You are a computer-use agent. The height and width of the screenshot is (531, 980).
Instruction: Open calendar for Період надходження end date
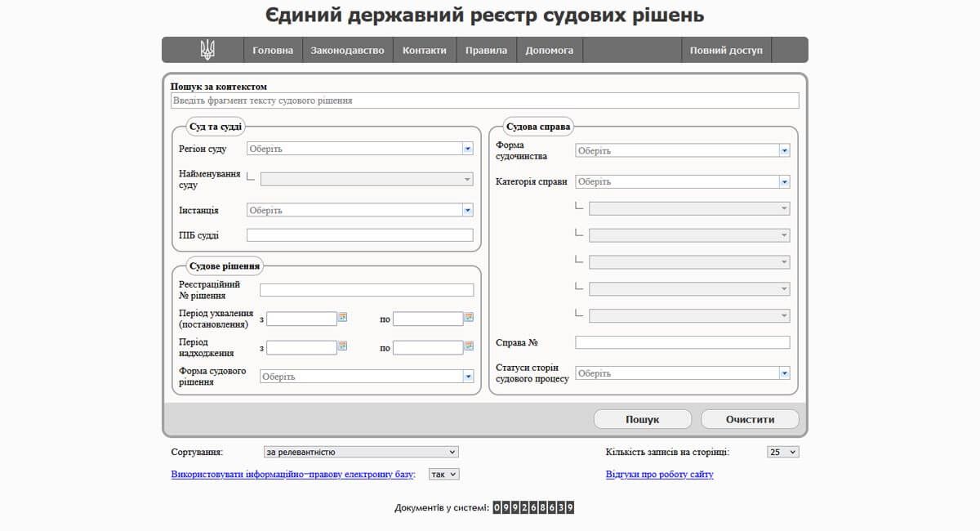click(x=469, y=346)
